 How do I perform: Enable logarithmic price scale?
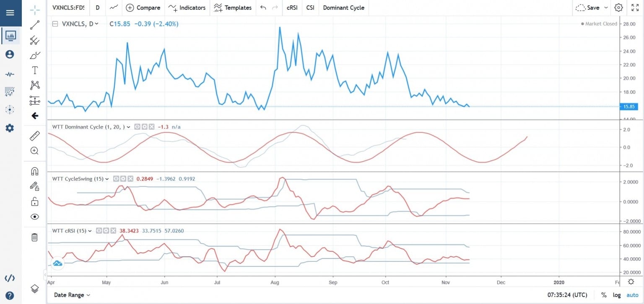[617, 295]
